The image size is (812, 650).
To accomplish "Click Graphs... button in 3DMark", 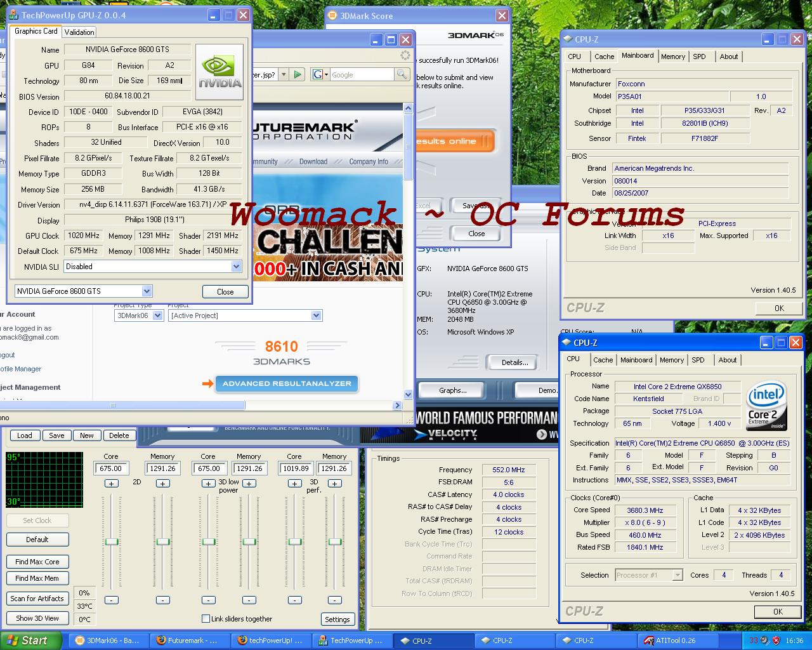I will (453, 390).
